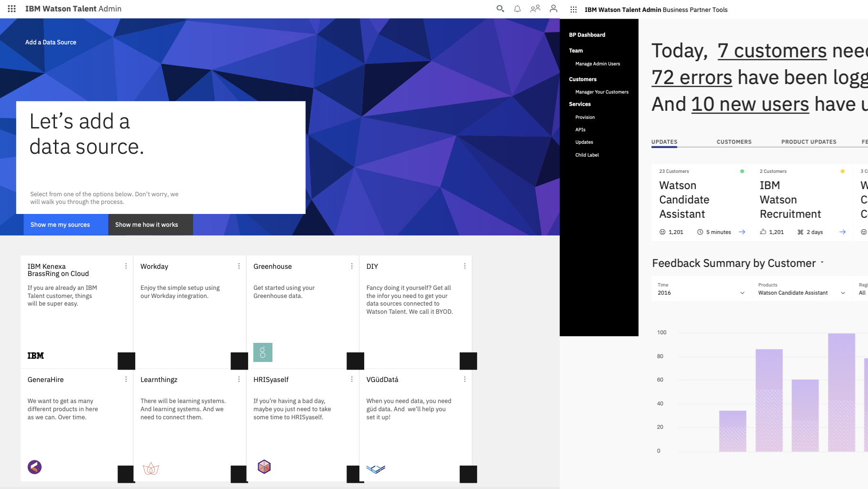The image size is (868, 489).
Task: Open overflow menu on VGüdDatá card
Action: click(x=465, y=379)
